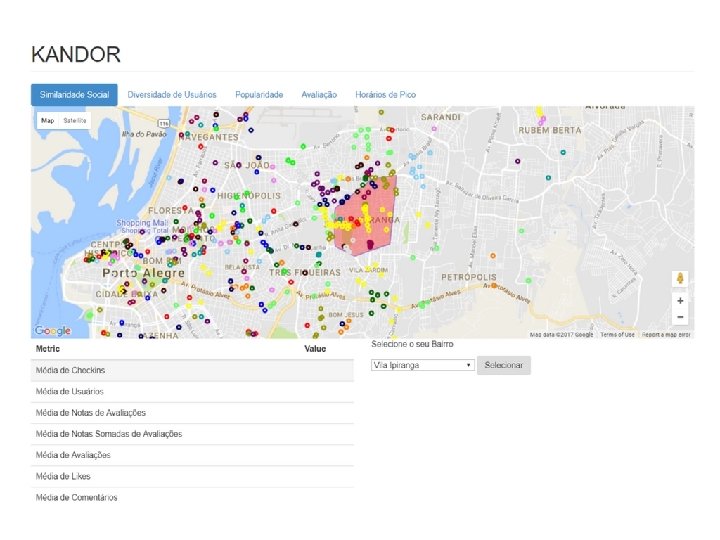Click the Porto Alegre city label
The image size is (720, 540).
143,273
